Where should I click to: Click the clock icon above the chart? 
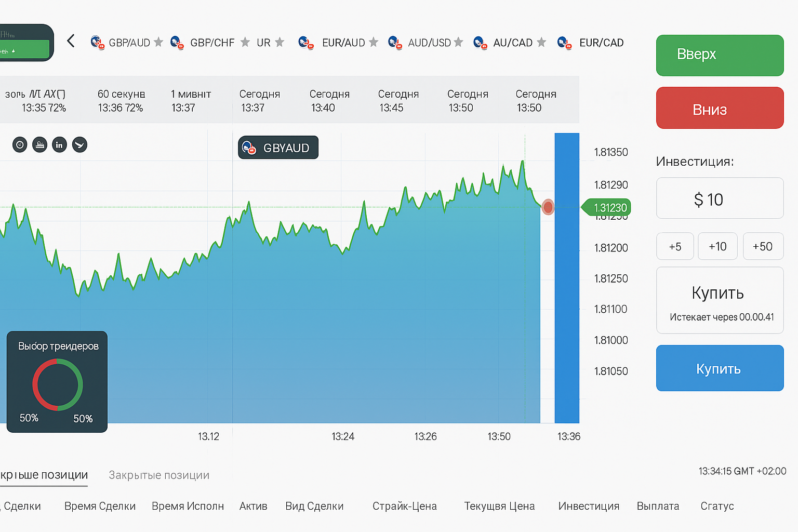tap(20, 145)
